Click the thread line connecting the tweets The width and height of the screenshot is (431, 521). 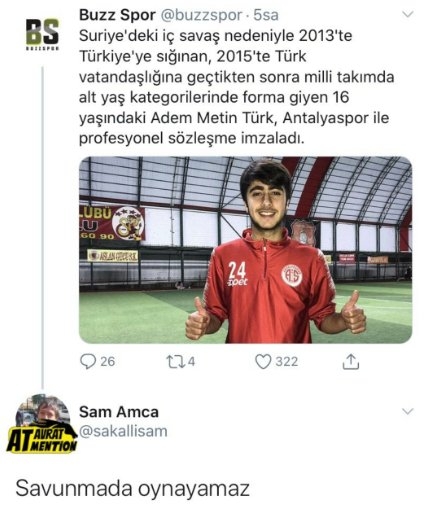pos(43,228)
